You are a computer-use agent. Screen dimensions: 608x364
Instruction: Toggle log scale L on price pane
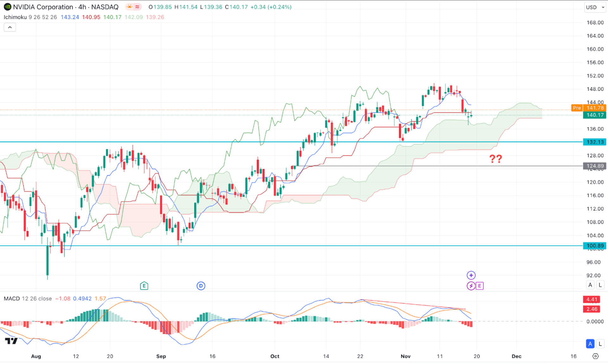[x=600, y=285]
